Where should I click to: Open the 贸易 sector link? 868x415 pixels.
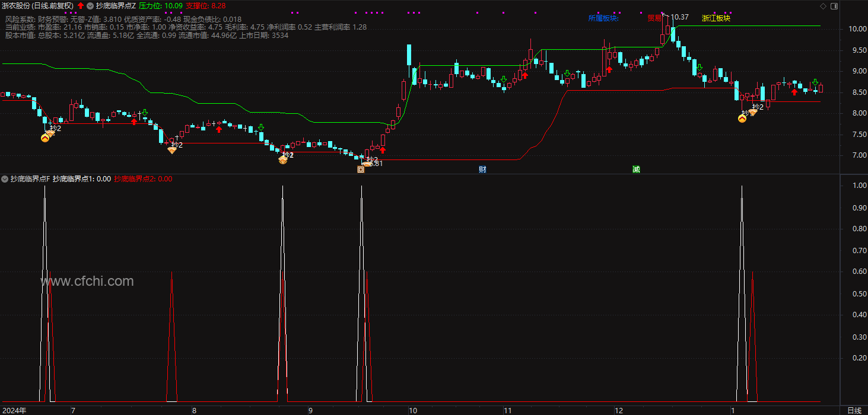pyautogui.click(x=654, y=18)
